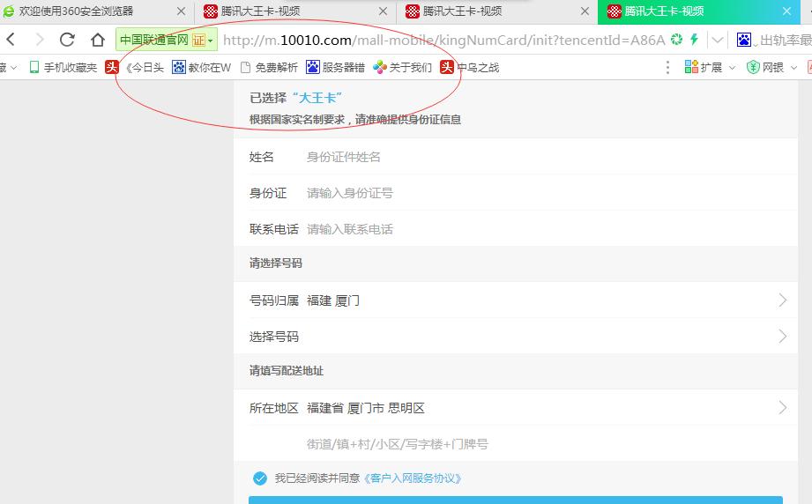
Task: Click the browser forward arrow
Action: [40, 40]
